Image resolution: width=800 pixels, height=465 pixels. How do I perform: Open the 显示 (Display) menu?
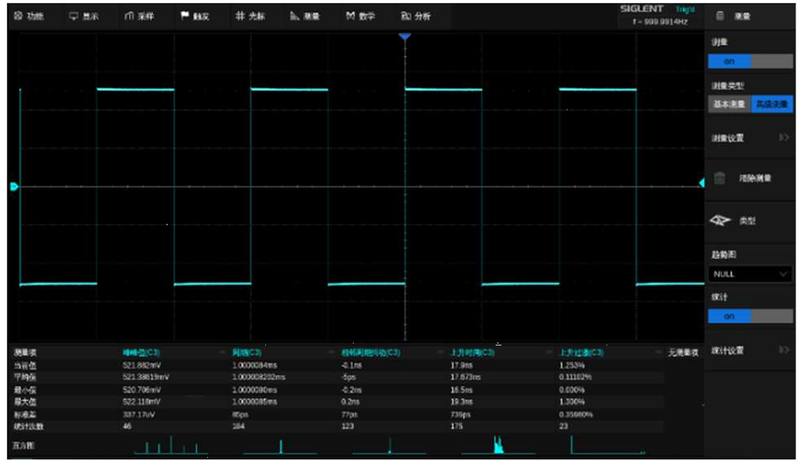84,16
